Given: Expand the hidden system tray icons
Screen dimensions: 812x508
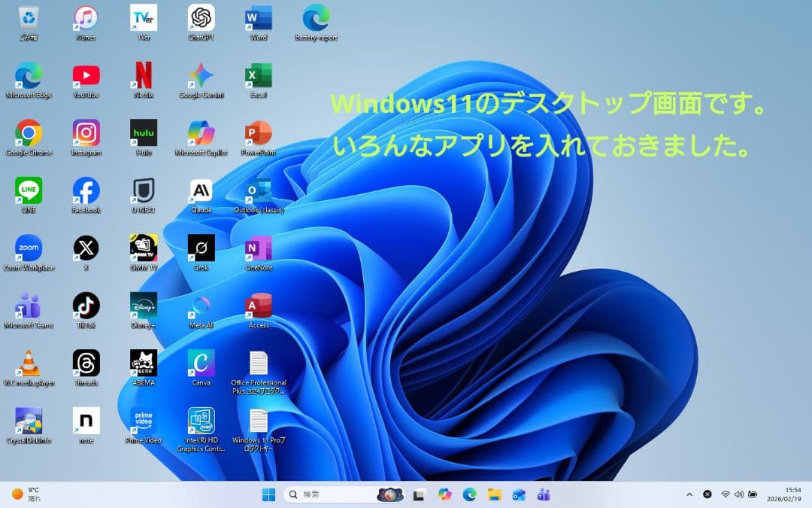Looking at the screenshot, I should click(689, 494).
